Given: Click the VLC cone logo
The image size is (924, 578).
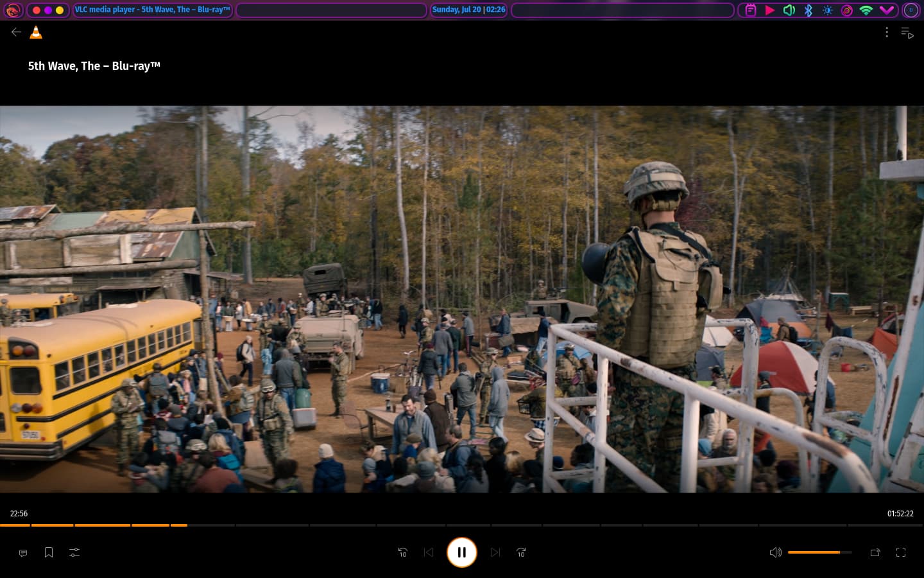Looking at the screenshot, I should pyautogui.click(x=36, y=32).
